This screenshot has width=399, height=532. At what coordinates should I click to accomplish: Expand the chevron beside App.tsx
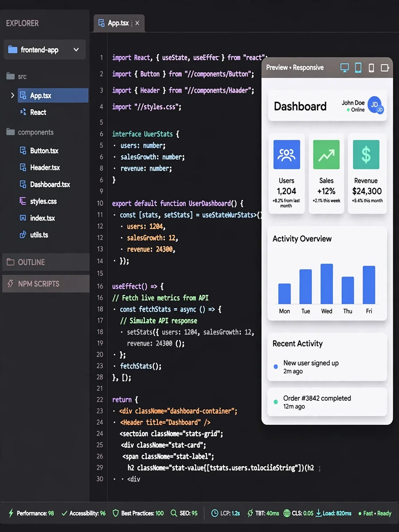(x=12, y=95)
